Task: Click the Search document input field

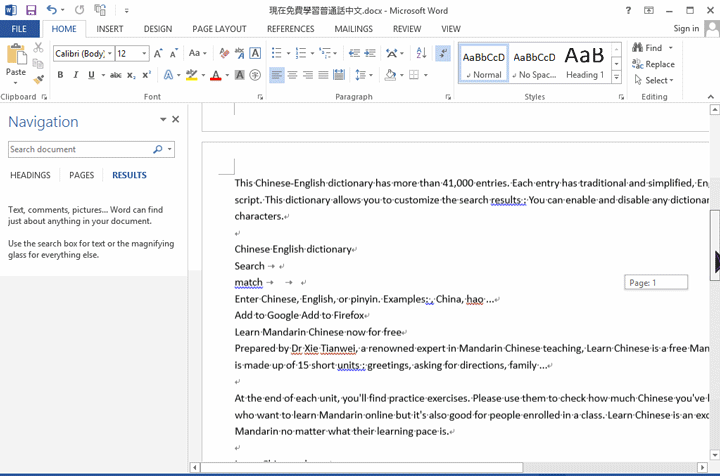Action: (80, 149)
